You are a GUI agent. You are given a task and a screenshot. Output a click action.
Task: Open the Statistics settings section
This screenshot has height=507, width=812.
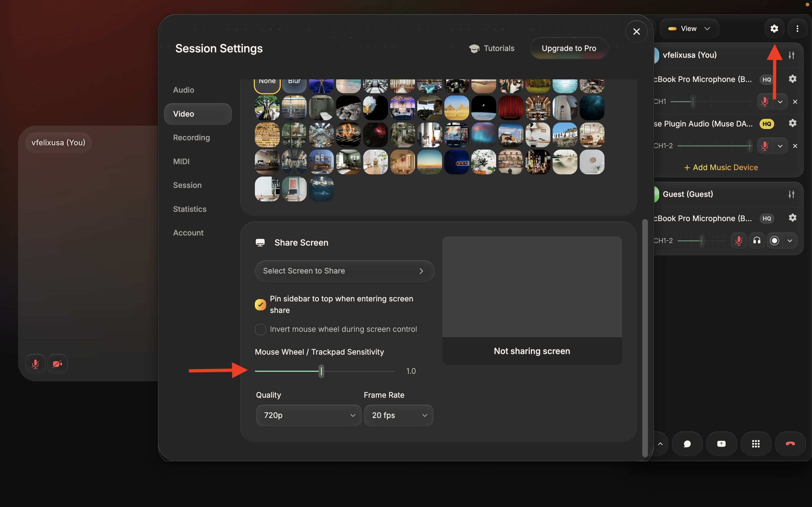tap(189, 208)
